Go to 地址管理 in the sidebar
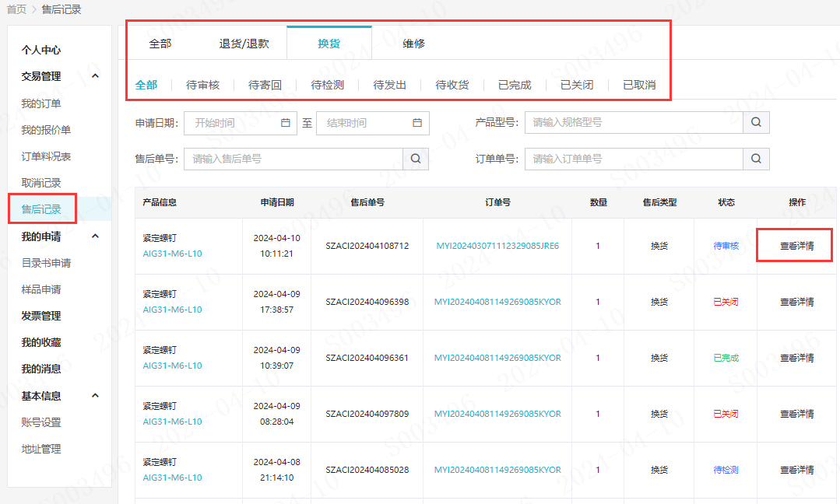 pos(41,449)
